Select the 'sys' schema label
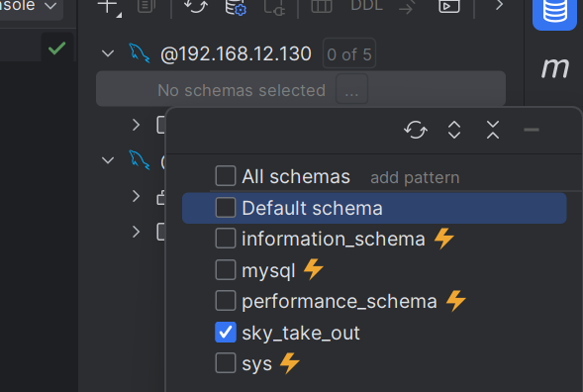 (x=256, y=364)
